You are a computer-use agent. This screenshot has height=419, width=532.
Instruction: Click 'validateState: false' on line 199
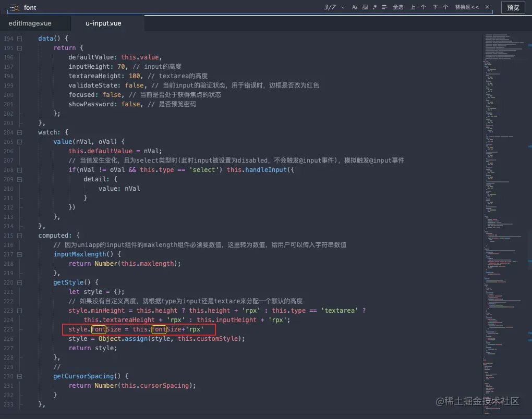(x=106, y=85)
